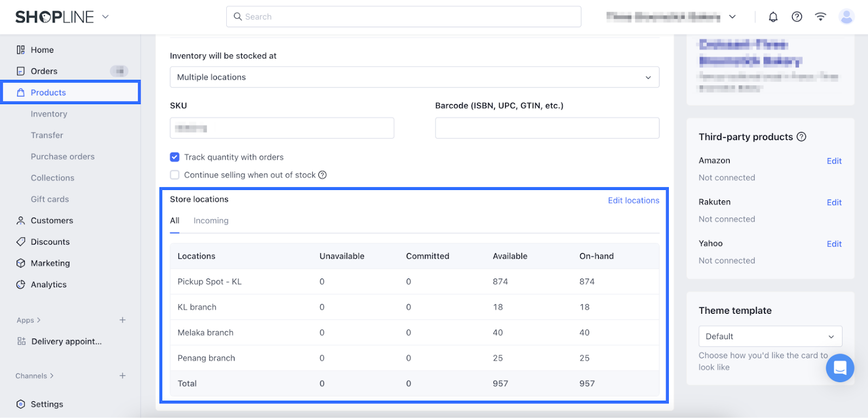Click the Edit locations link
This screenshot has width=868, height=418.
tap(633, 200)
